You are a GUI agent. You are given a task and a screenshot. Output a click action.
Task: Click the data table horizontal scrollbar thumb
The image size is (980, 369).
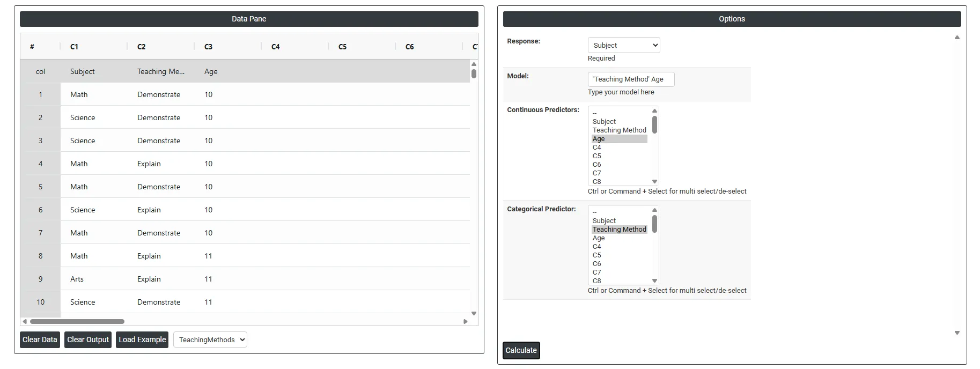point(77,322)
